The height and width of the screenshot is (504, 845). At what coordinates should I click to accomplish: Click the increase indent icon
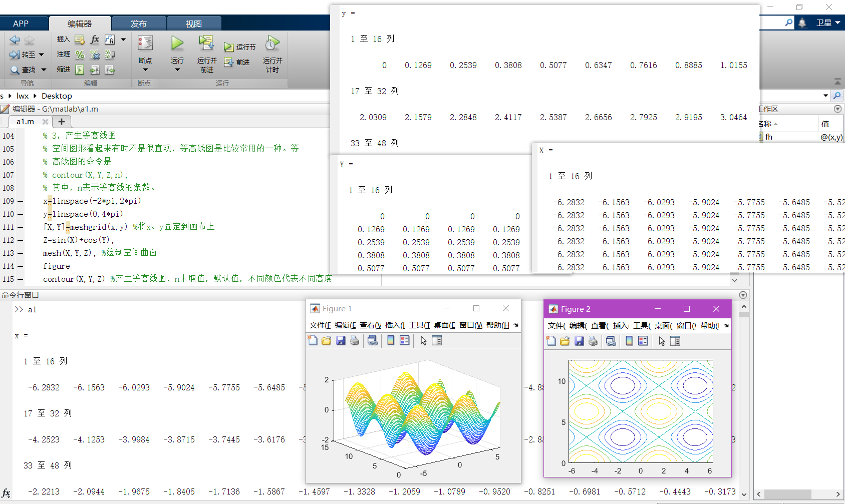(x=95, y=70)
